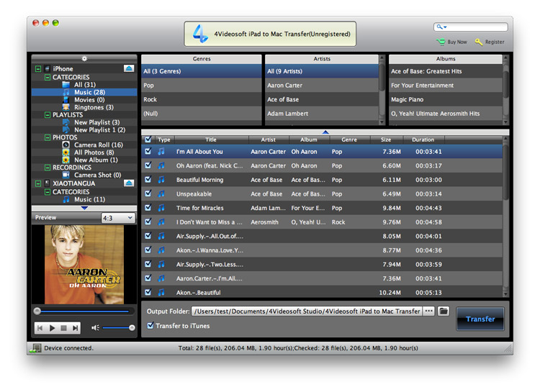Image resolution: width=540 pixels, height=392 pixels.
Task: Open the 4:3 aspect ratio dropdown
Action: pos(118,218)
